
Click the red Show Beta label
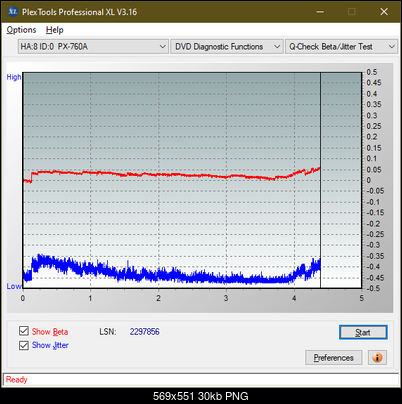click(50, 332)
